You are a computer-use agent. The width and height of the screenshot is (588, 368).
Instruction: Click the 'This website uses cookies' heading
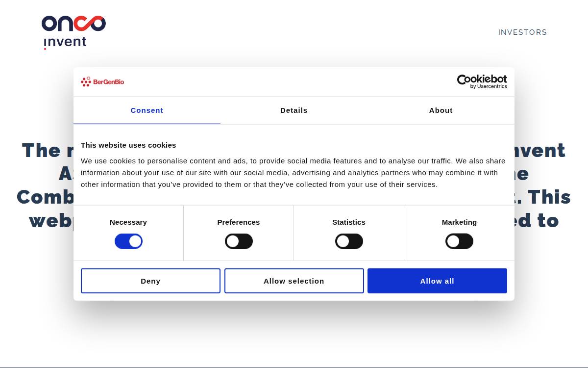click(128, 145)
